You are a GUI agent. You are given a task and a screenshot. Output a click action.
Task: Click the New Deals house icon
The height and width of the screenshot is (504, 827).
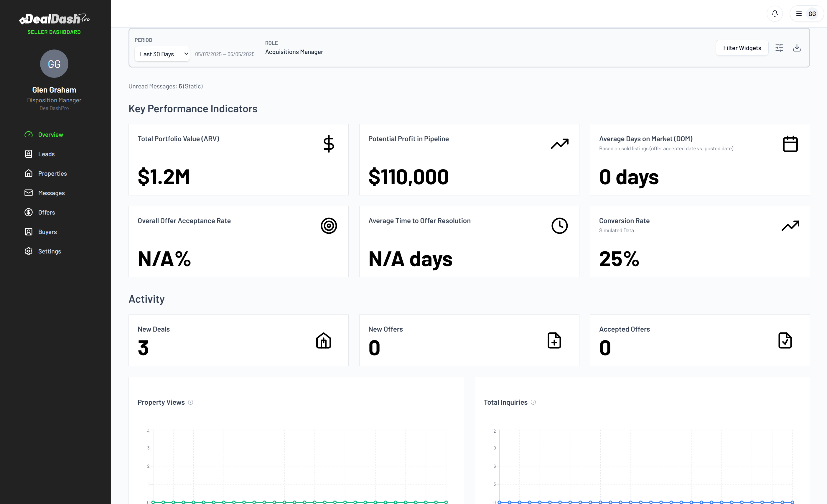tap(323, 341)
